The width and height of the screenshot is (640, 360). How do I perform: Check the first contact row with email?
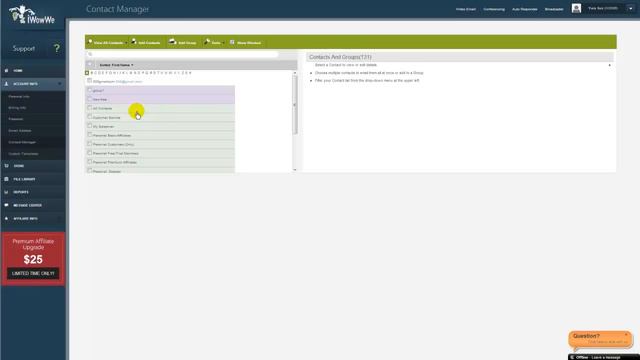(89, 81)
